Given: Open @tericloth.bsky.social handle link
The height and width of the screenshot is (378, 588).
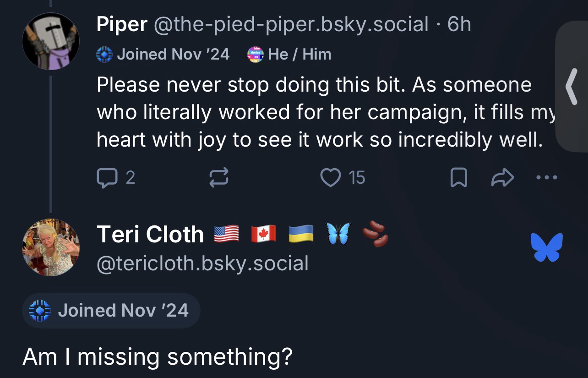Looking at the screenshot, I should tap(202, 263).
